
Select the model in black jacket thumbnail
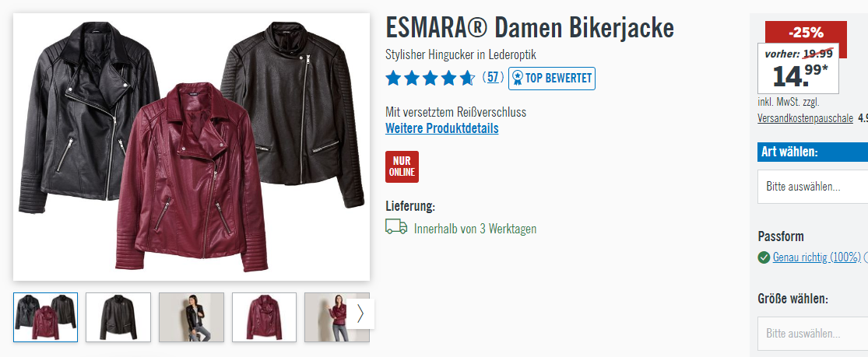[x=191, y=317]
